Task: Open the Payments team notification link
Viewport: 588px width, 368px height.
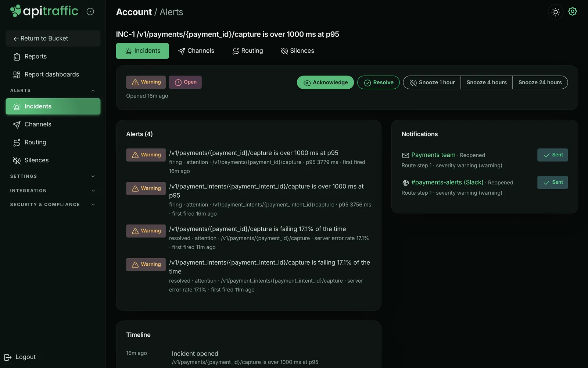Action: click(433, 155)
